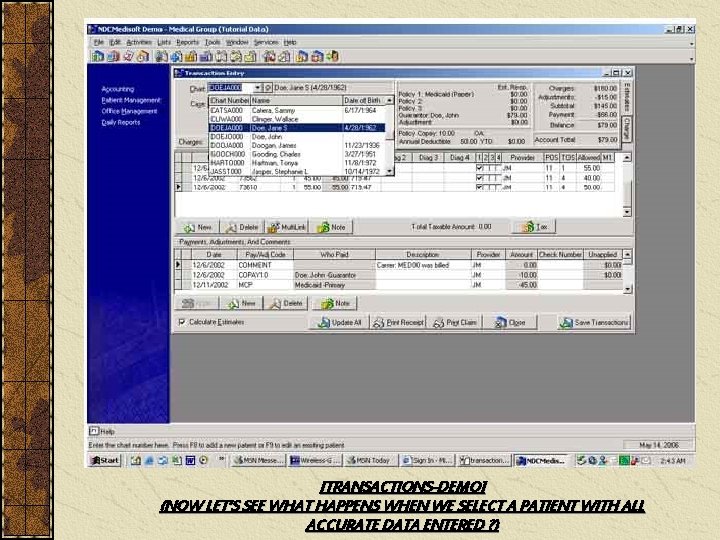The image size is (720, 540).
Task: Click MultiLink button
Action: click(x=287, y=227)
